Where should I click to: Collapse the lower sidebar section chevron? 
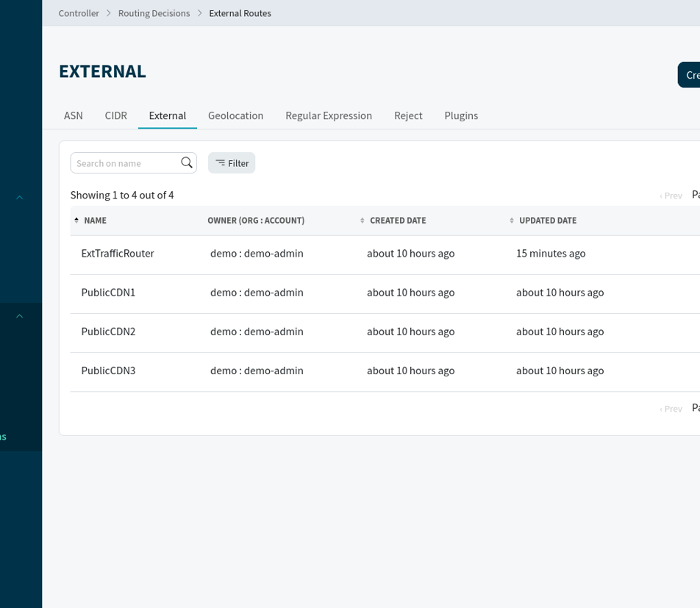(20, 316)
